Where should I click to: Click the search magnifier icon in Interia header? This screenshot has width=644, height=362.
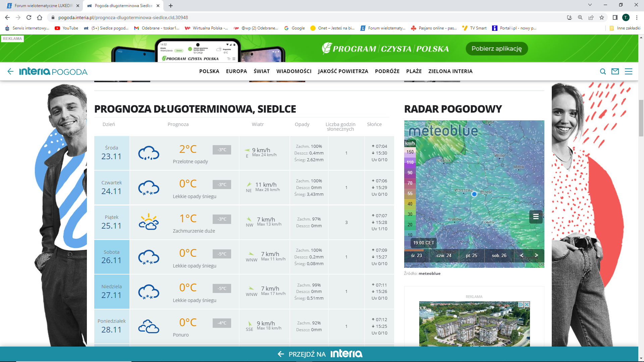[603, 71]
